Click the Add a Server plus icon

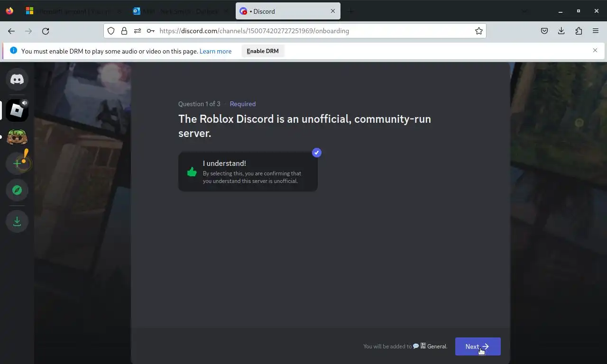pyautogui.click(x=17, y=164)
